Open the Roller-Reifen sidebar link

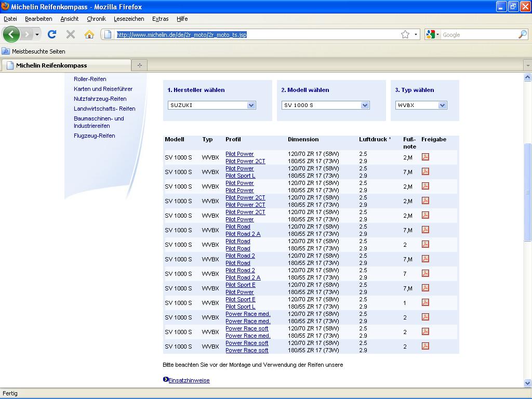(x=90, y=79)
